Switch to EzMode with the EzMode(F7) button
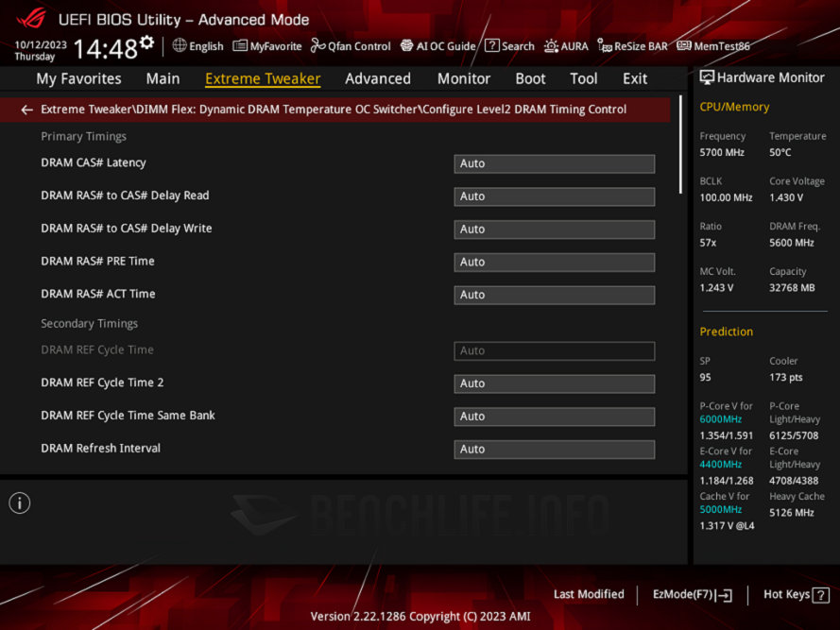The height and width of the screenshot is (630, 840). tap(692, 594)
